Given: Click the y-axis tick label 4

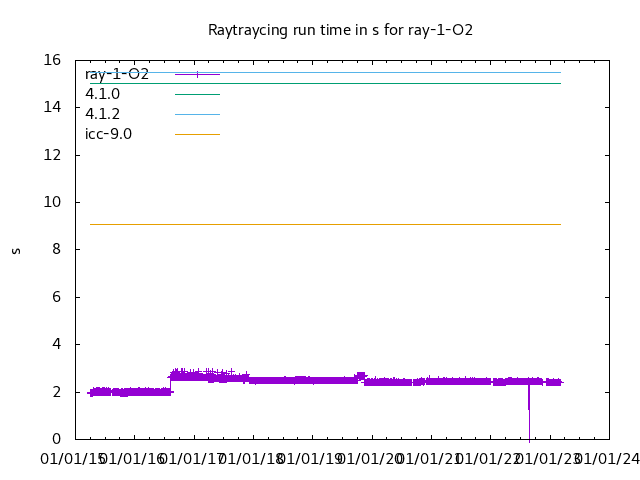Looking at the screenshot, I should [57, 344].
